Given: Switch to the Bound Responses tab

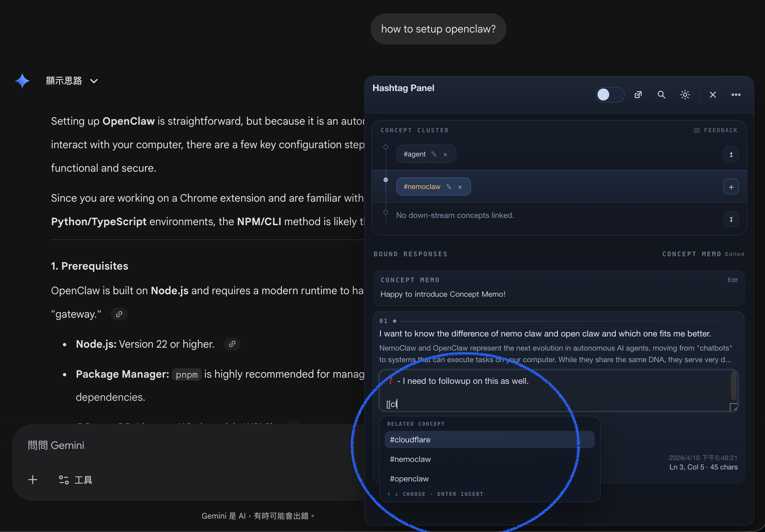Looking at the screenshot, I should click(x=411, y=254).
